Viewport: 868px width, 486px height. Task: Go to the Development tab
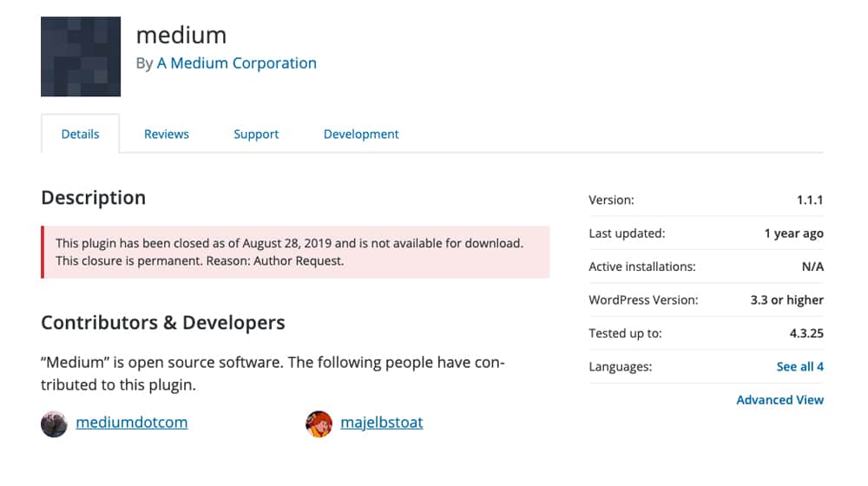coord(361,134)
